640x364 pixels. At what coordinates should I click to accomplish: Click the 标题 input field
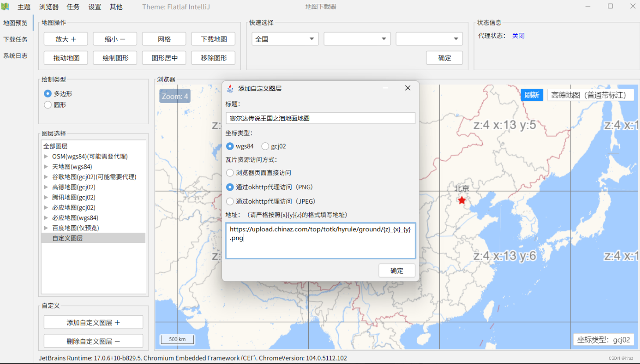(321, 118)
